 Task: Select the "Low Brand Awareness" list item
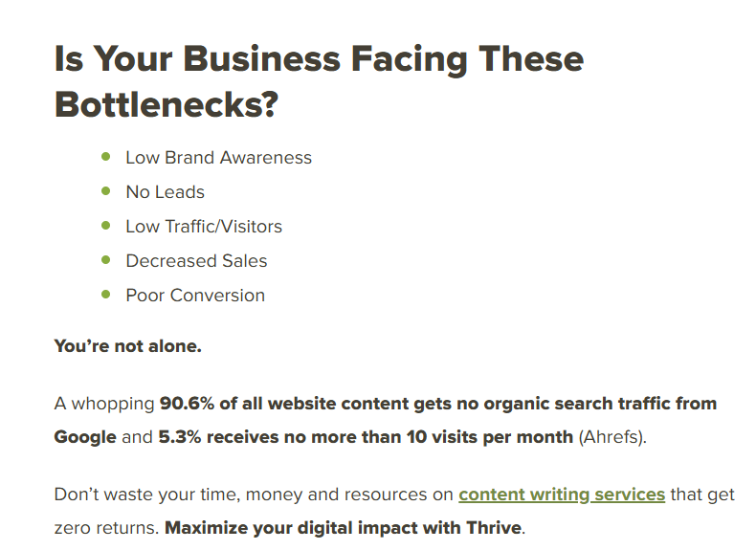218,158
